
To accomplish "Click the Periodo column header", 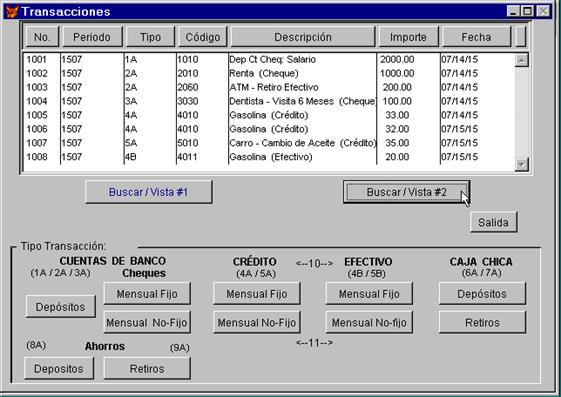I will coord(92,37).
